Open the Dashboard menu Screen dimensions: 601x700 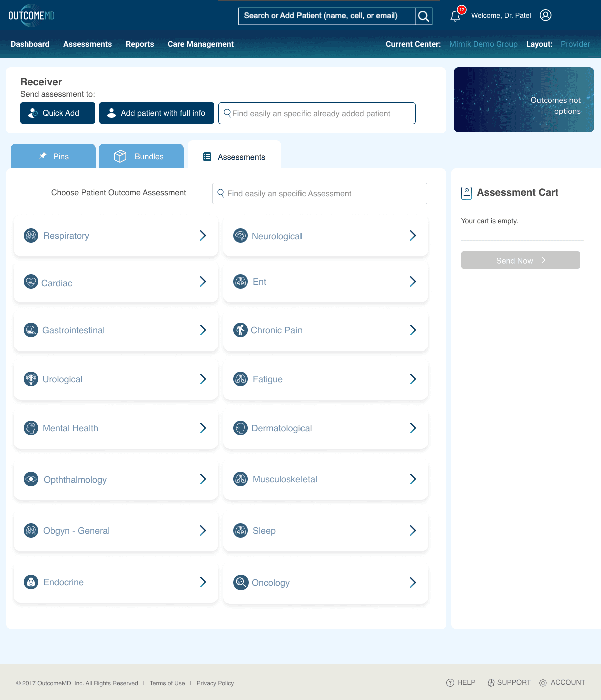30,44
